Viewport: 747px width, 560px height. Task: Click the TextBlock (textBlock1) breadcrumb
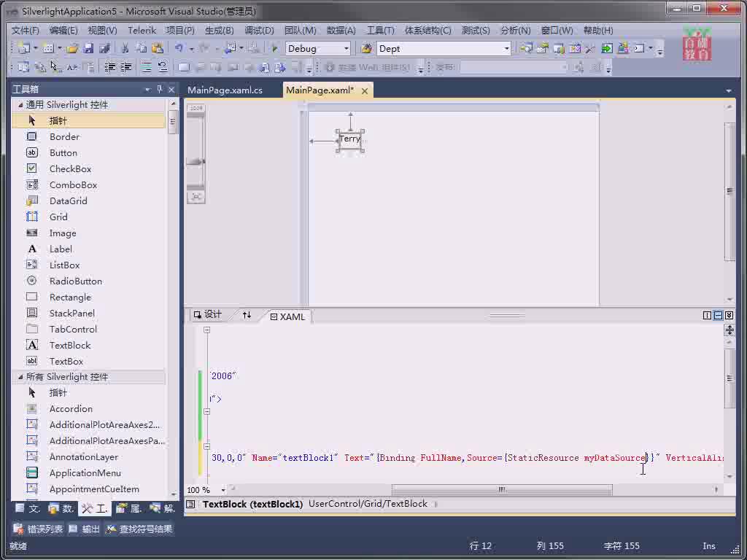(x=252, y=504)
